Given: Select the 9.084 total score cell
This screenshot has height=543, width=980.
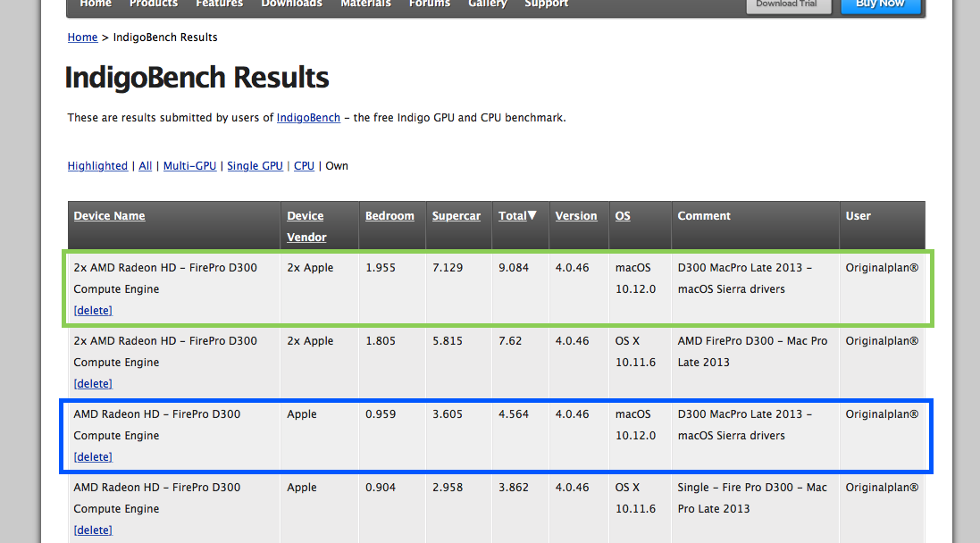Looking at the screenshot, I should [514, 267].
